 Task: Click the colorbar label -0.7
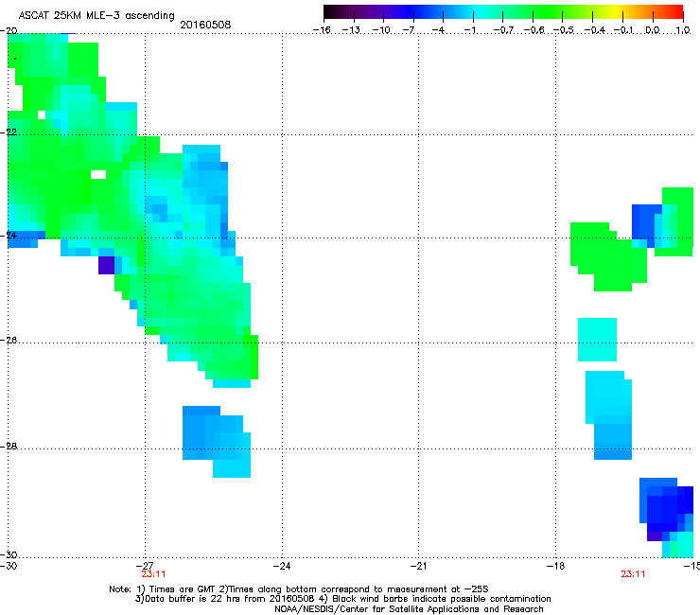(x=503, y=30)
